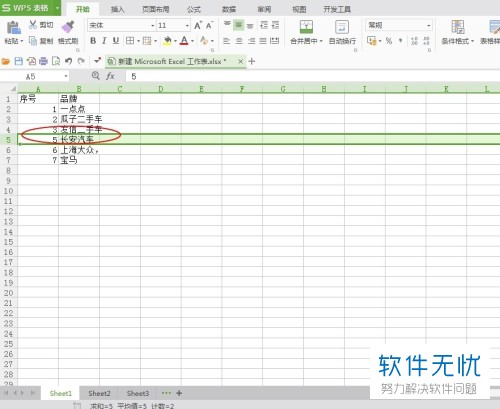
Task: Open the Name Box dropdown arrow
Action: [66, 76]
